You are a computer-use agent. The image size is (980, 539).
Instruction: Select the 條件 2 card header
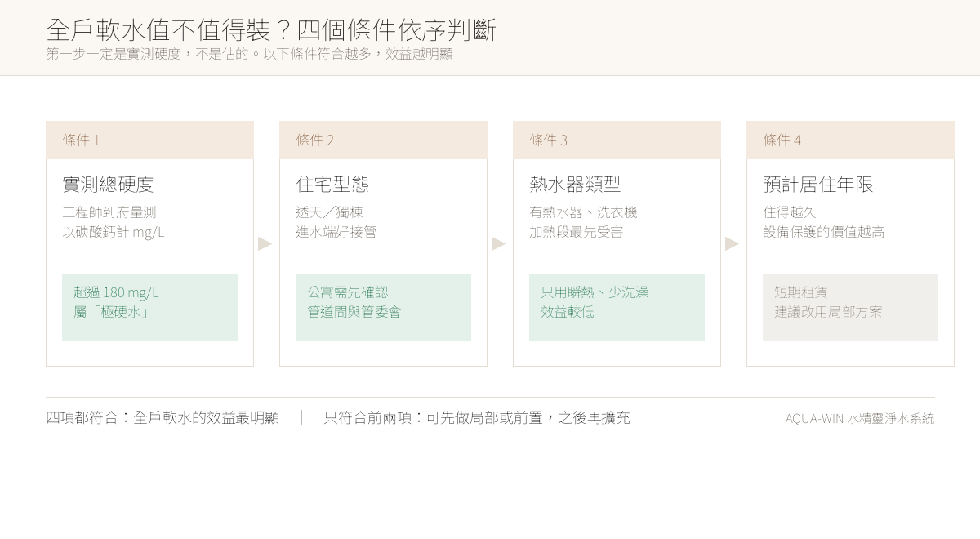(383, 140)
